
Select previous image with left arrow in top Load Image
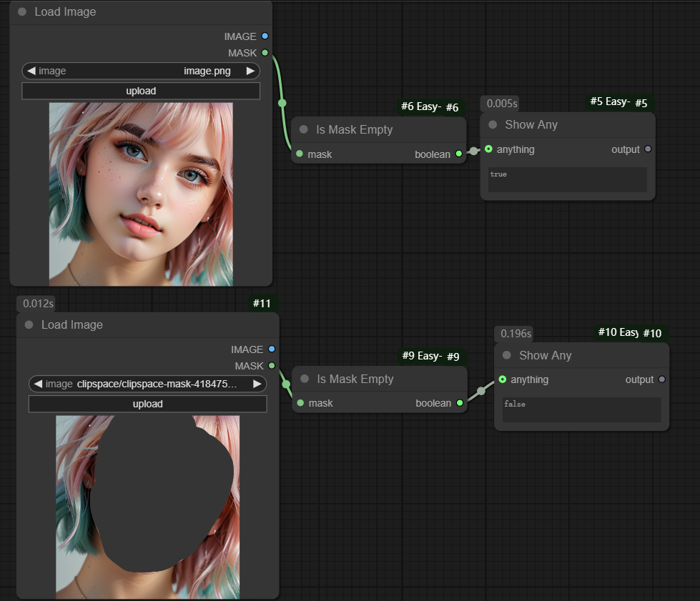(x=31, y=71)
